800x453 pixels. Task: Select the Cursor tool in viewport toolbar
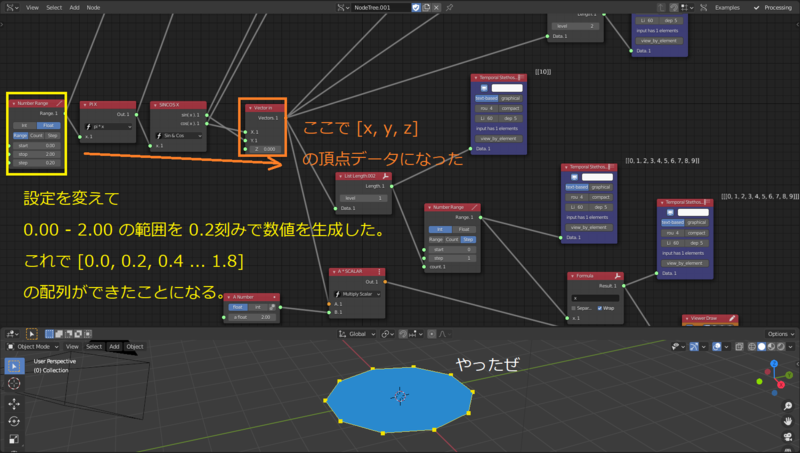click(14, 384)
